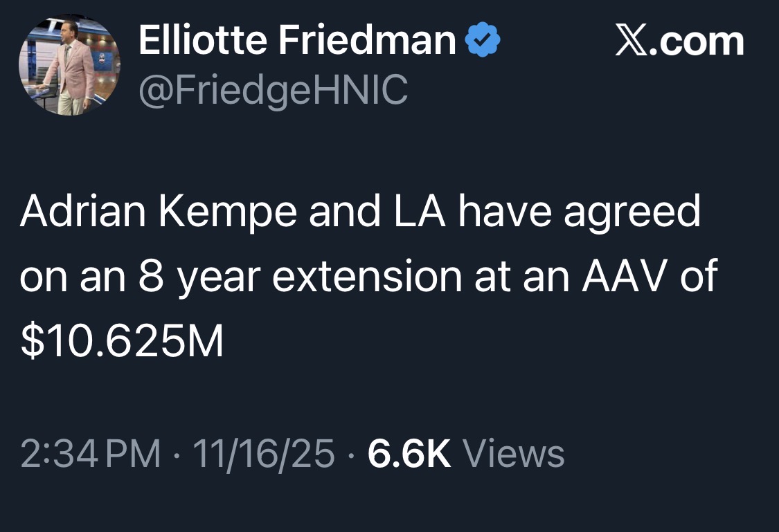
Task: Click the 2:34 PM timestamp
Action: tap(89, 455)
